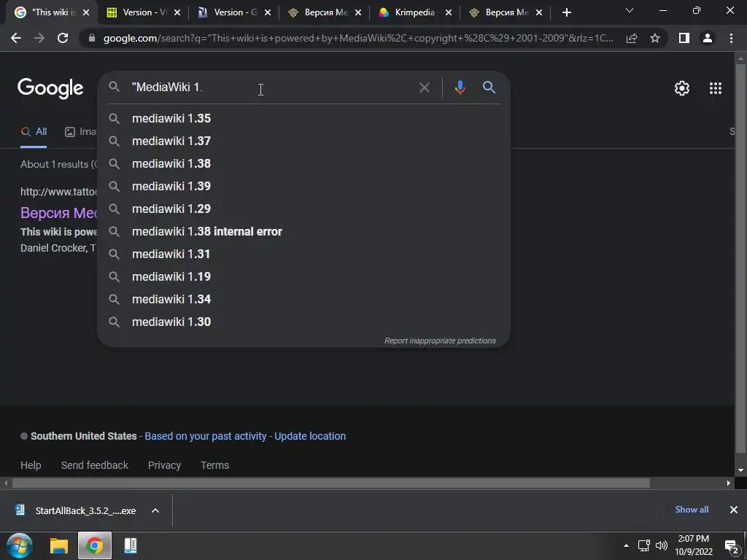The width and height of the screenshot is (747, 560).
Task: Start voice search with microphone icon
Action: coord(460,87)
